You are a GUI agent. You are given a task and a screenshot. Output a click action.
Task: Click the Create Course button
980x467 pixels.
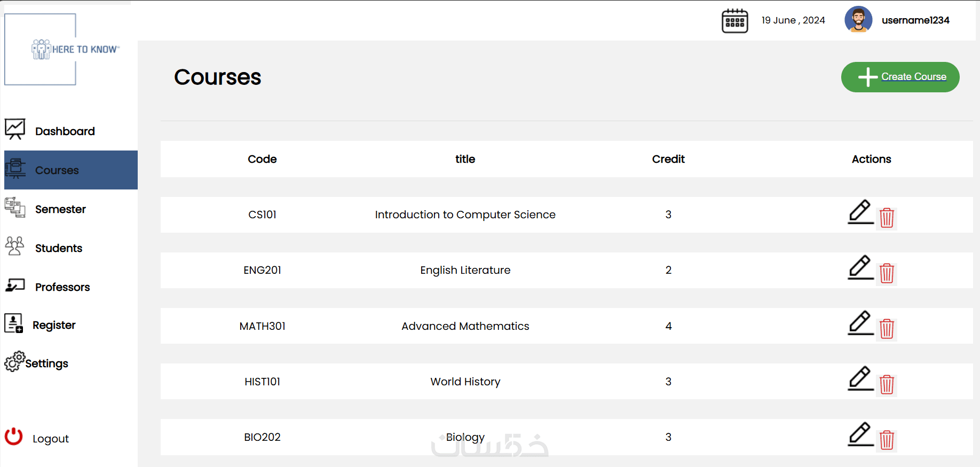click(x=900, y=77)
